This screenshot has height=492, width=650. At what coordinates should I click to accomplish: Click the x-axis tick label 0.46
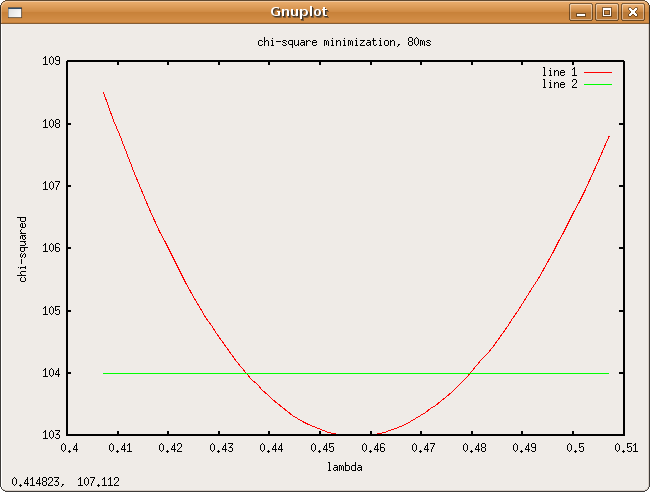pos(373,448)
